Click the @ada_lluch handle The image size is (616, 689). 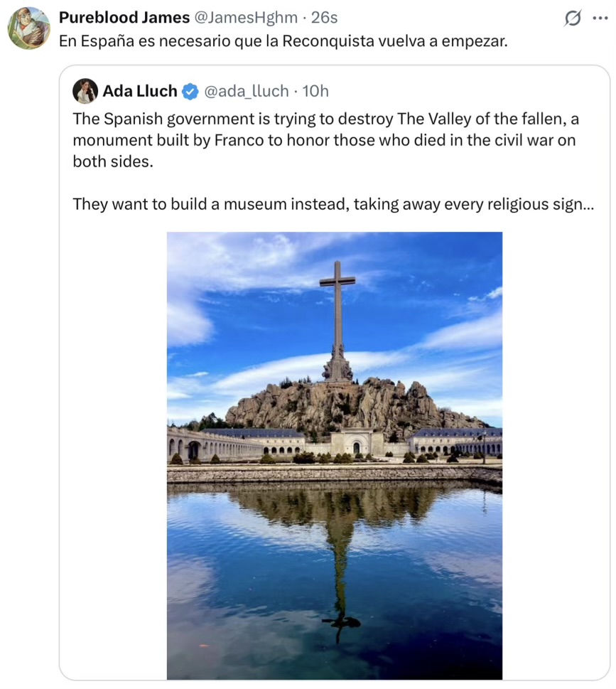click(x=247, y=91)
